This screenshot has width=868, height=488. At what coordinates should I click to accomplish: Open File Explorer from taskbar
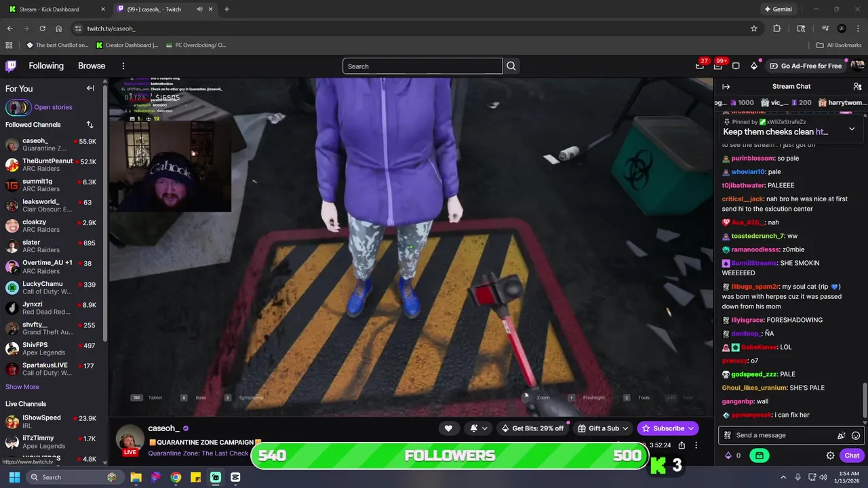(136, 477)
